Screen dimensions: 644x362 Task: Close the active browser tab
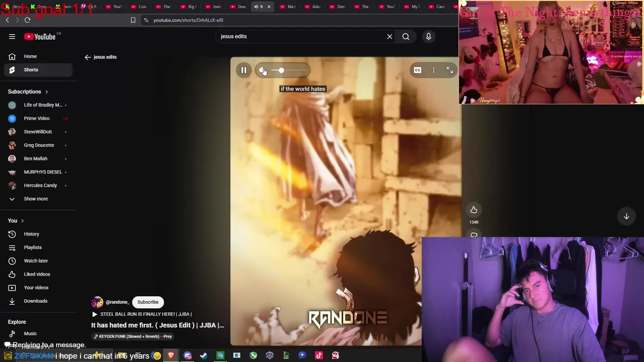point(269,7)
